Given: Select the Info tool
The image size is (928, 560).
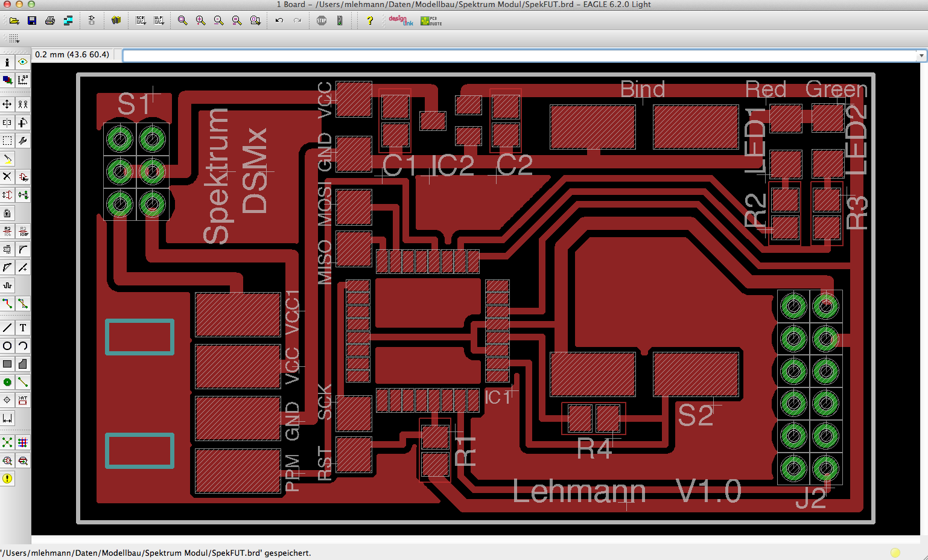Looking at the screenshot, I should (7, 62).
